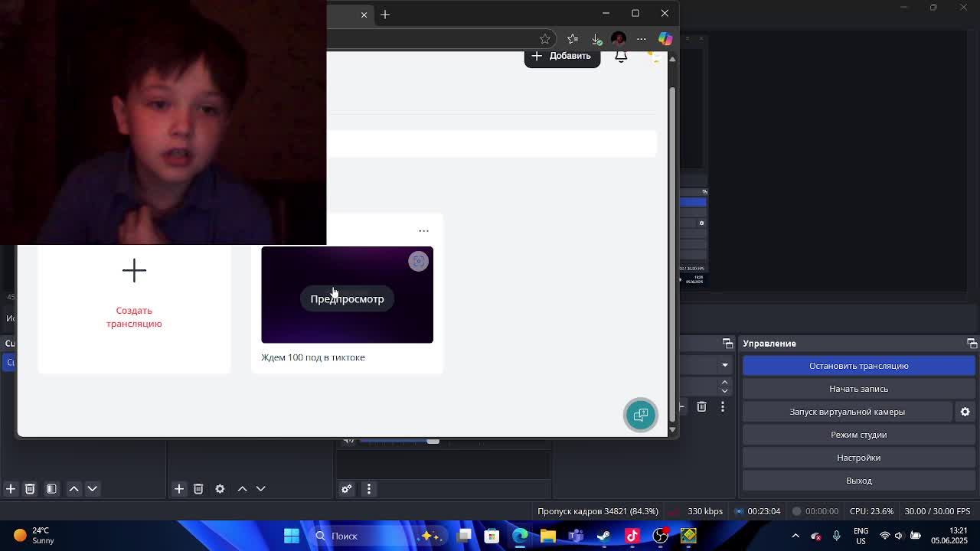The height and width of the screenshot is (551, 980).
Task: Open Windows Start menu
Action: tap(292, 536)
